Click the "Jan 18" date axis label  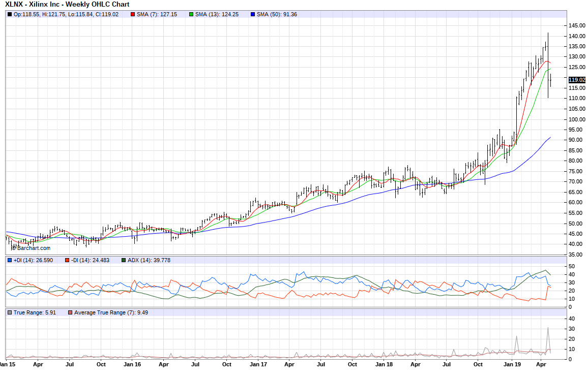(x=385, y=364)
